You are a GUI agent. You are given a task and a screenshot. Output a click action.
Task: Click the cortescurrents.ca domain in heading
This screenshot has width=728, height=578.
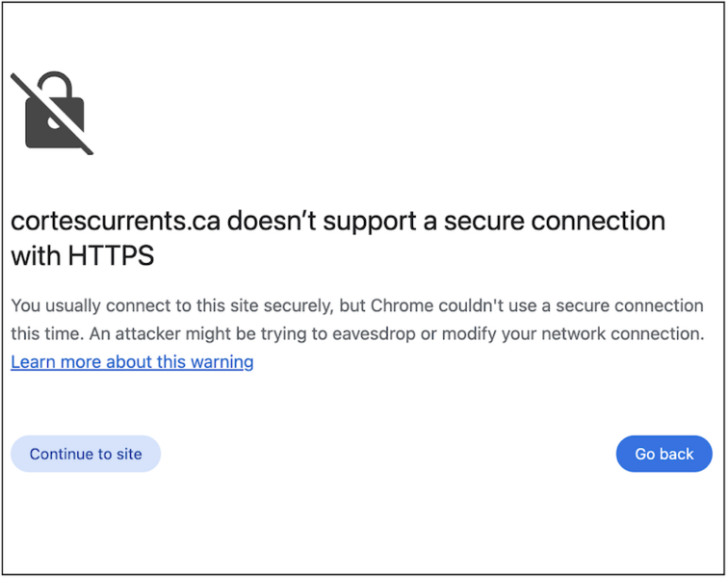click(115, 221)
